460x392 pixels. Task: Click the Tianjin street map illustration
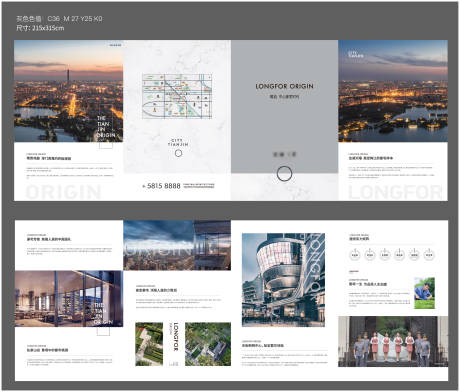177,96
